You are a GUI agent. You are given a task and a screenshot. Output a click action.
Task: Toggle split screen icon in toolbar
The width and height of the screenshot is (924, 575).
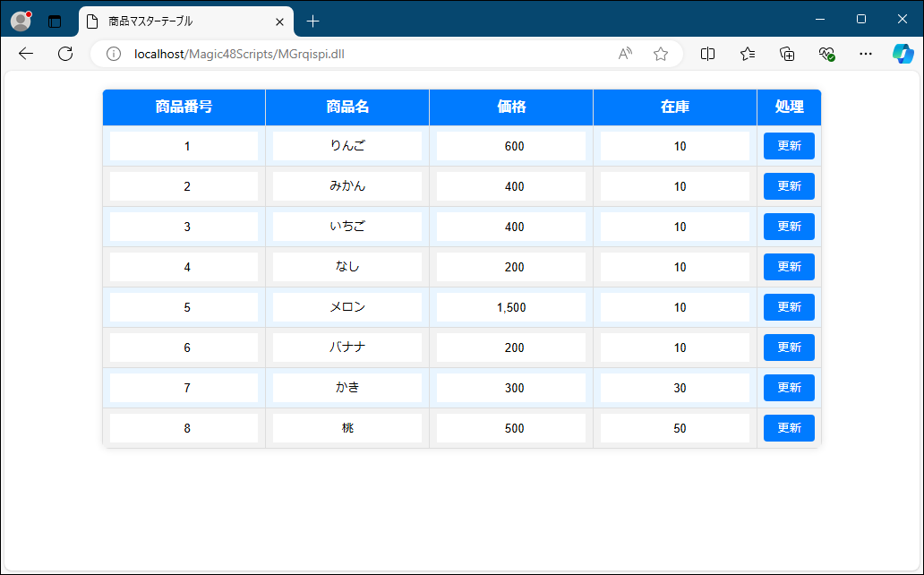coord(707,54)
